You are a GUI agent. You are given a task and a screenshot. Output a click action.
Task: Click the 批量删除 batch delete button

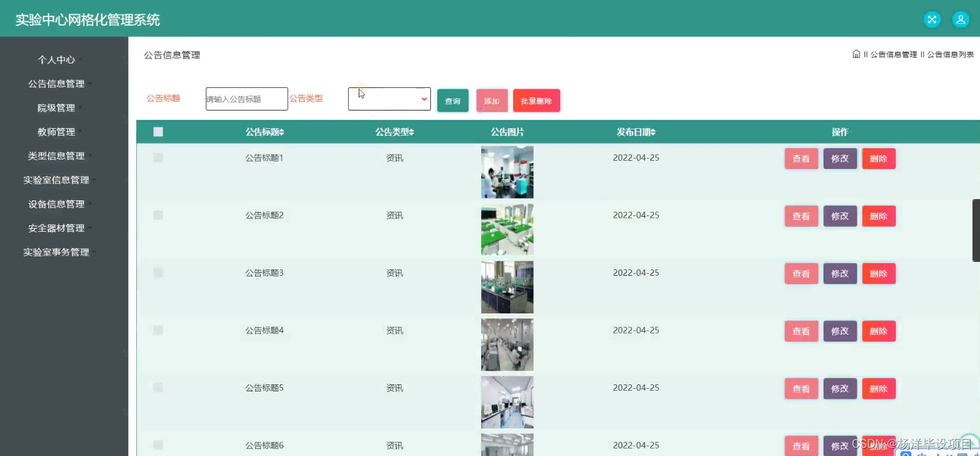click(x=536, y=100)
